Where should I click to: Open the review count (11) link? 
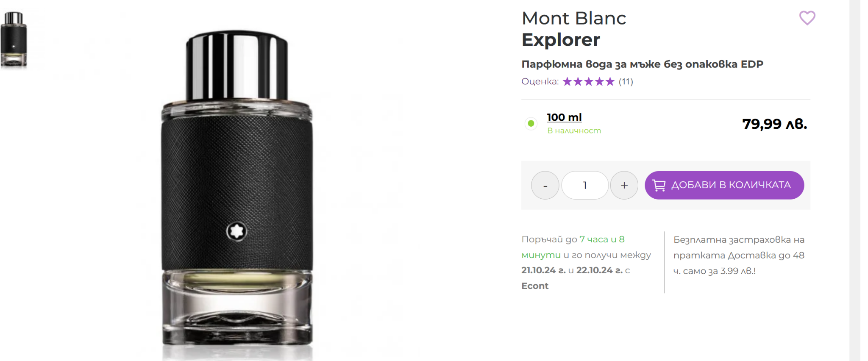626,81
